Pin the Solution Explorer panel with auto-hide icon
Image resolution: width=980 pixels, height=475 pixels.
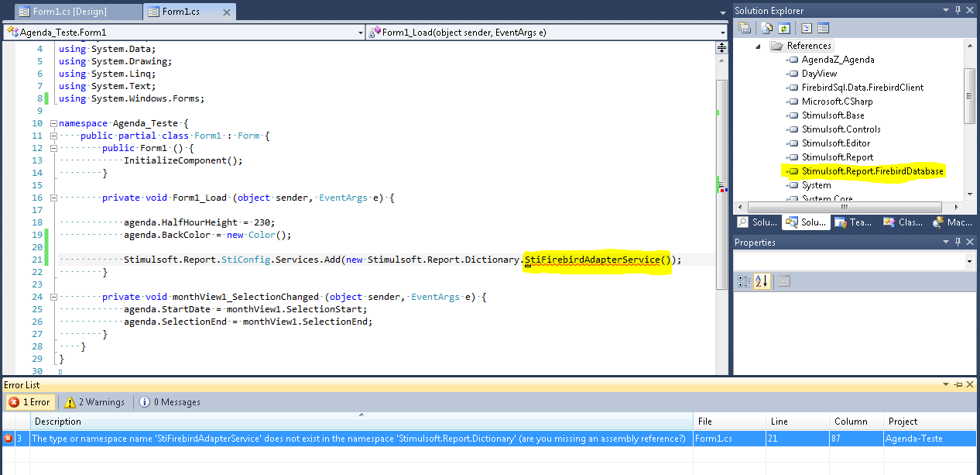tap(958, 10)
